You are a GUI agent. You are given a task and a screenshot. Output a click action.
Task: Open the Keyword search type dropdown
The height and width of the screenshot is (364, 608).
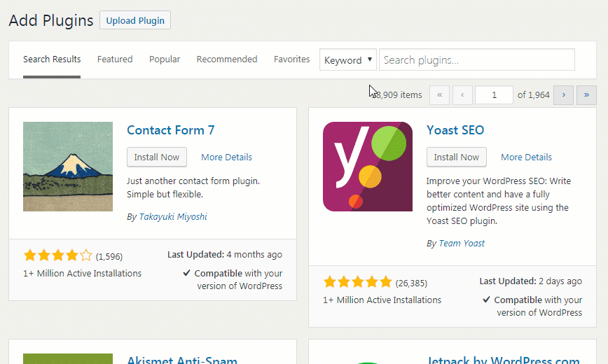(x=348, y=59)
